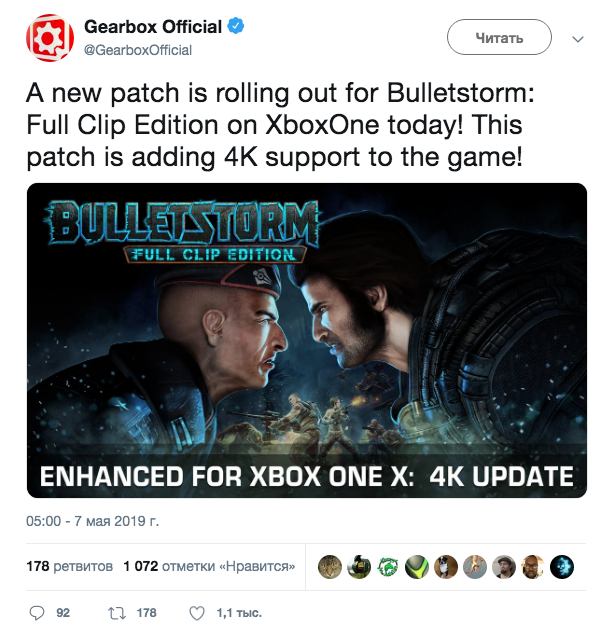Open the Bulletstorm Full Clip Edition image
The image size is (616, 635).
[307, 340]
